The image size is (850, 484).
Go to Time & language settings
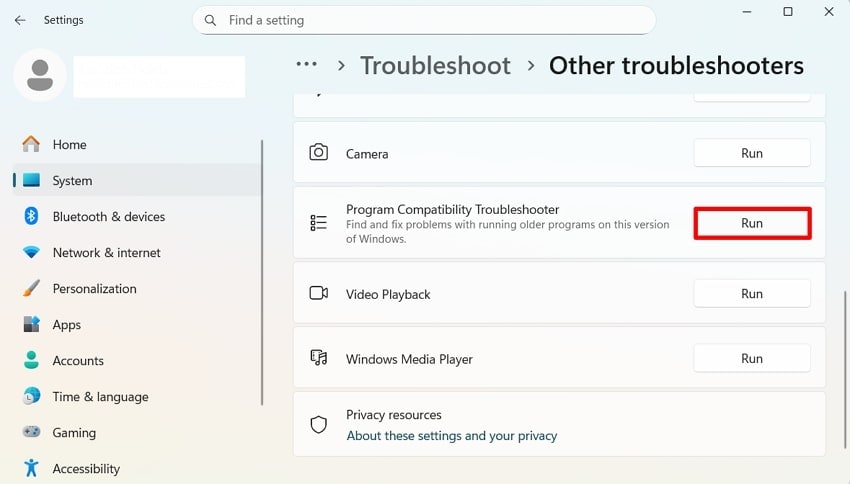137,397
